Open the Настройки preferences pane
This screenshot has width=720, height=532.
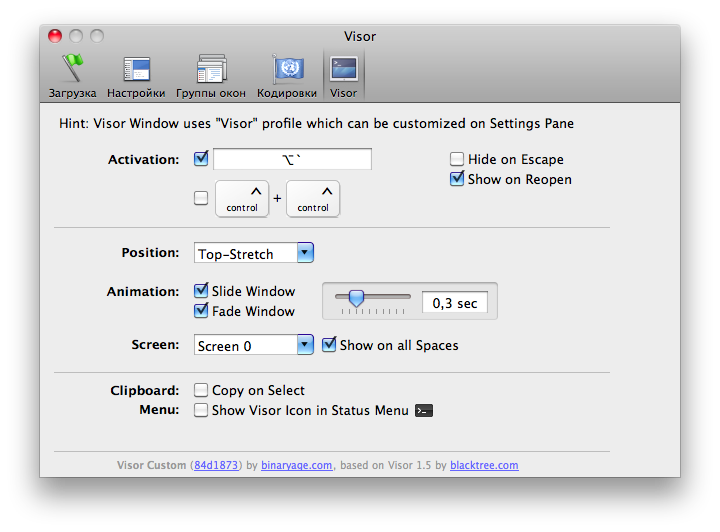tap(136, 76)
